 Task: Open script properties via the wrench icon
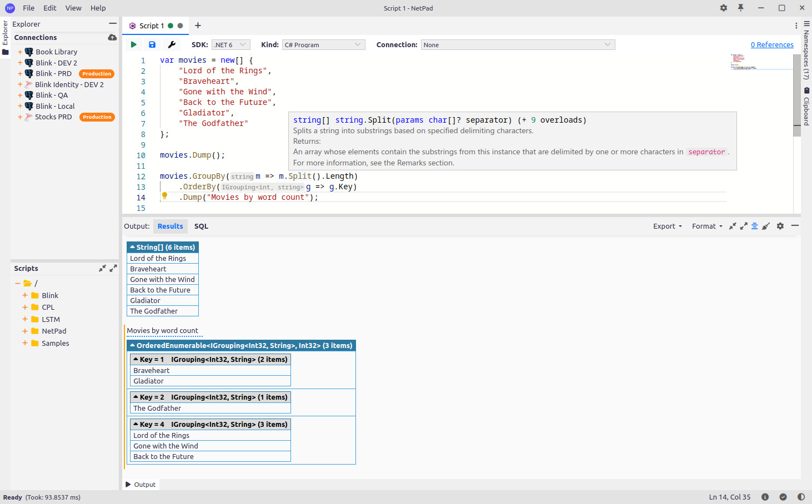[x=172, y=44]
